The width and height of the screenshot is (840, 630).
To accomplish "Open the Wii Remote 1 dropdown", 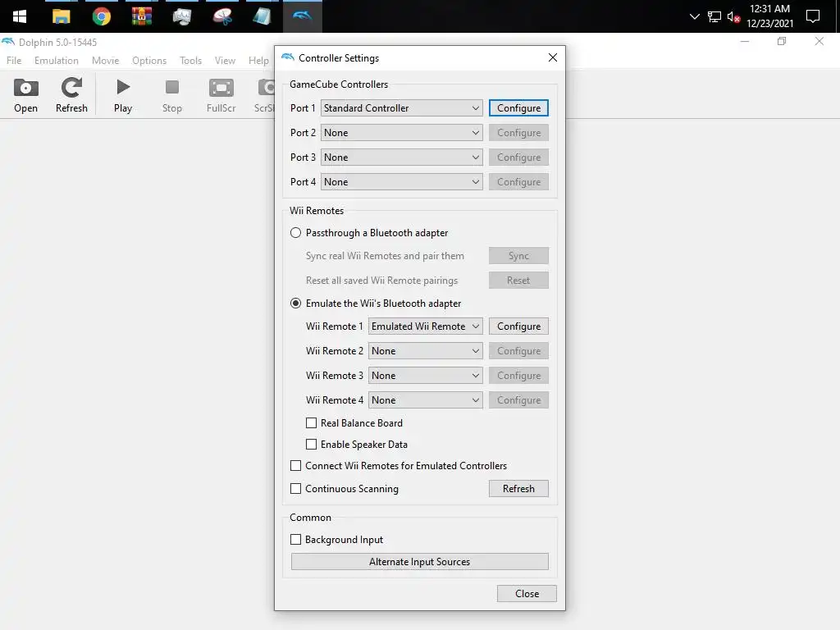I will [x=426, y=326].
